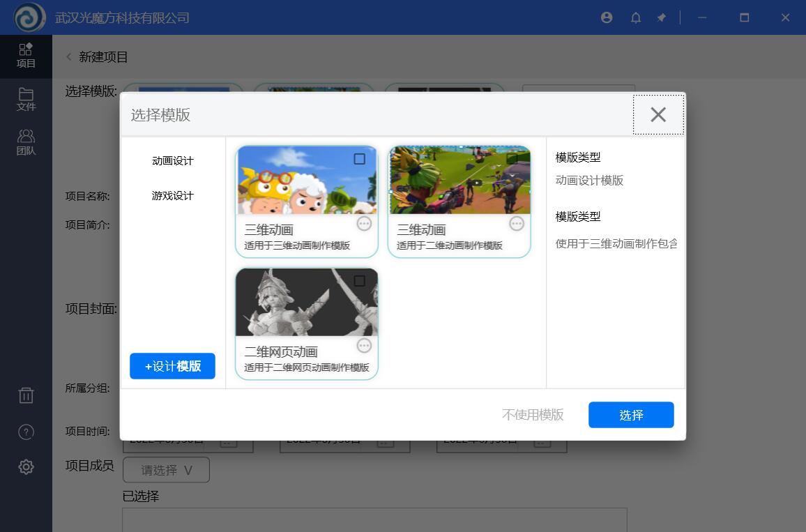Click the pin icon in title bar

(x=662, y=17)
